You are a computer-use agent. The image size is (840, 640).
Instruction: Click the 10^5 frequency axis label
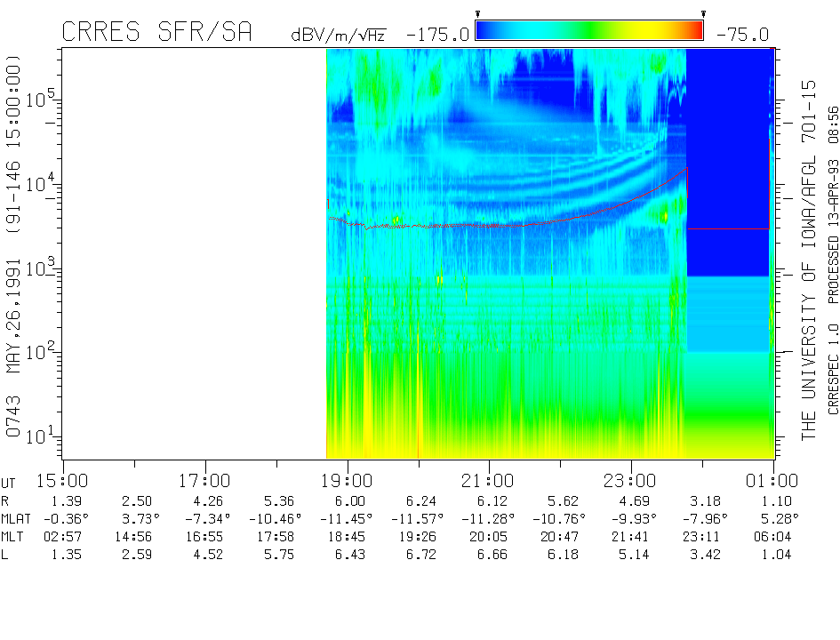click(x=41, y=98)
